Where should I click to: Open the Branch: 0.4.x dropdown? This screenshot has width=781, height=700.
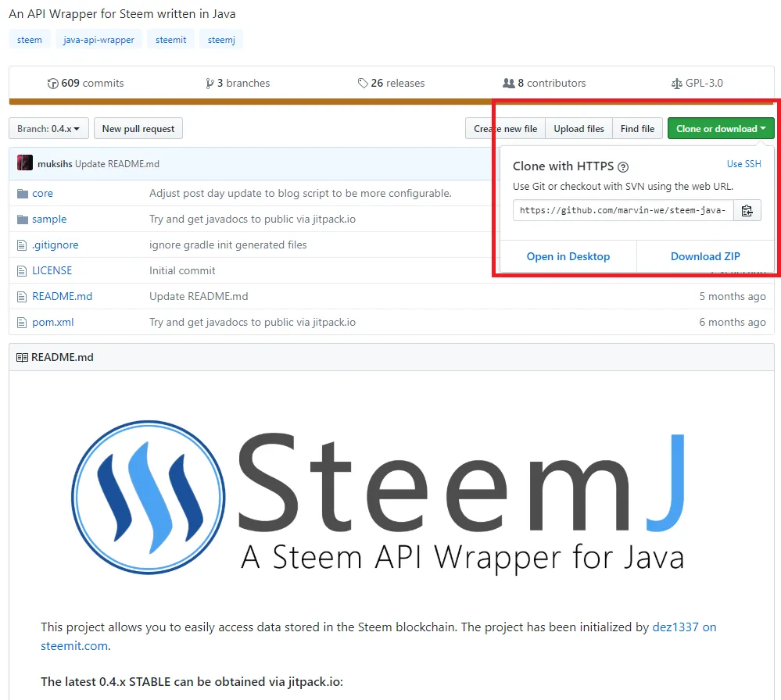pyautogui.click(x=48, y=128)
